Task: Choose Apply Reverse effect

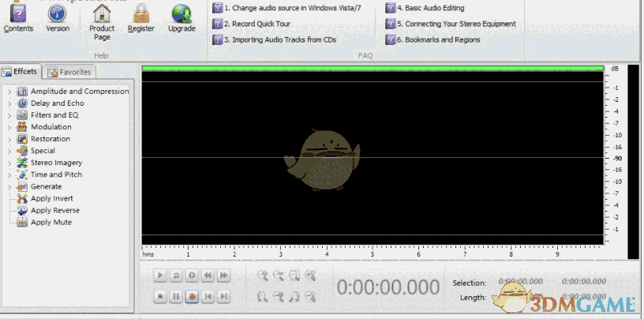Action: pos(55,211)
